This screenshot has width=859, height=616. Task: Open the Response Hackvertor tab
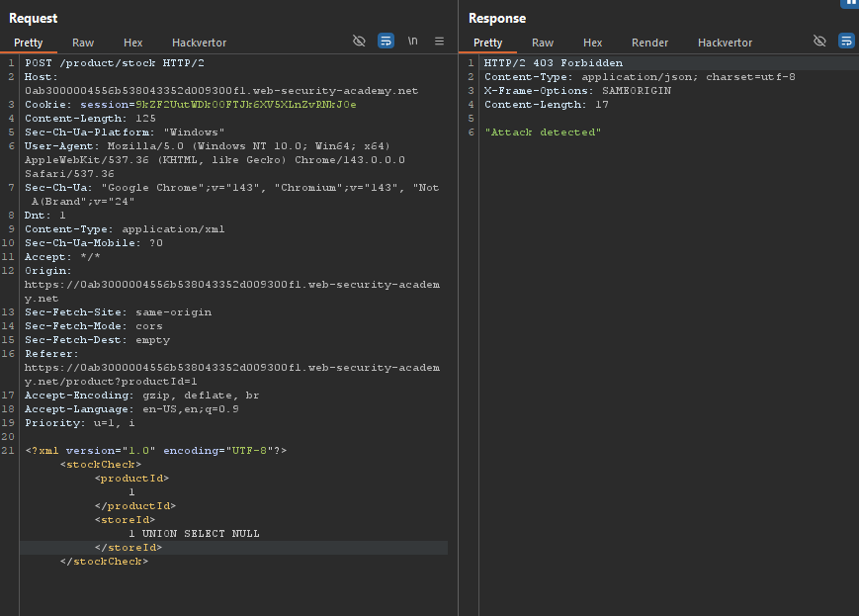(725, 43)
